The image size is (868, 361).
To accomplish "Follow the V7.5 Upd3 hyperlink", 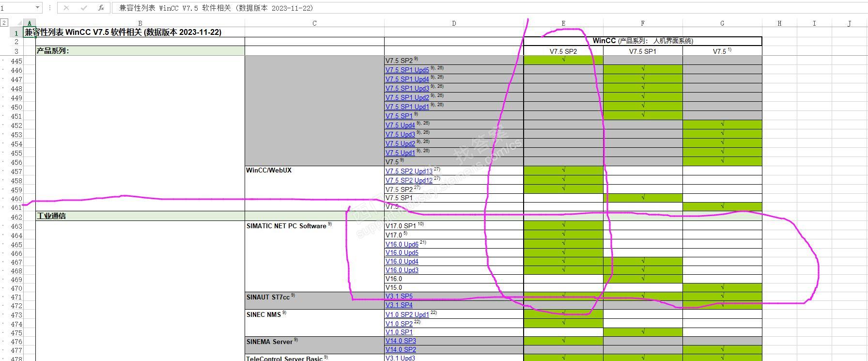I will pos(400,134).
